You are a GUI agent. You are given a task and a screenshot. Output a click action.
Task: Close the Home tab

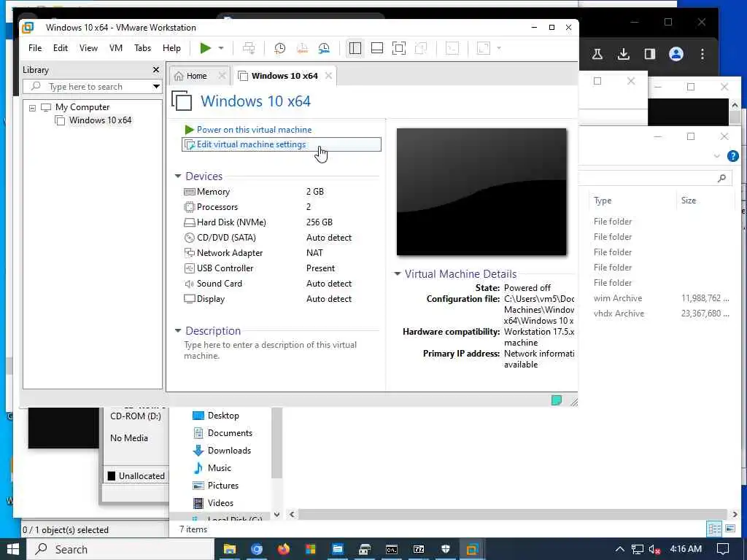pos(222,76)
